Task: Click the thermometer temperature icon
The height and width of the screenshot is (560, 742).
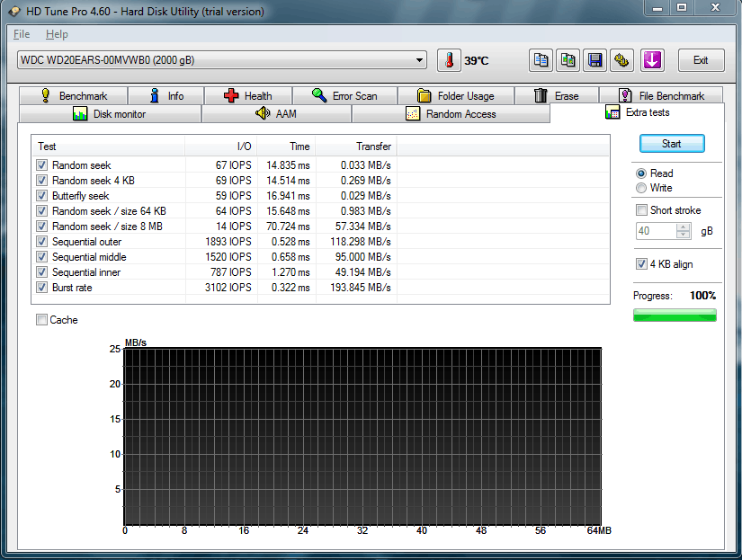Action: point(449,60)
